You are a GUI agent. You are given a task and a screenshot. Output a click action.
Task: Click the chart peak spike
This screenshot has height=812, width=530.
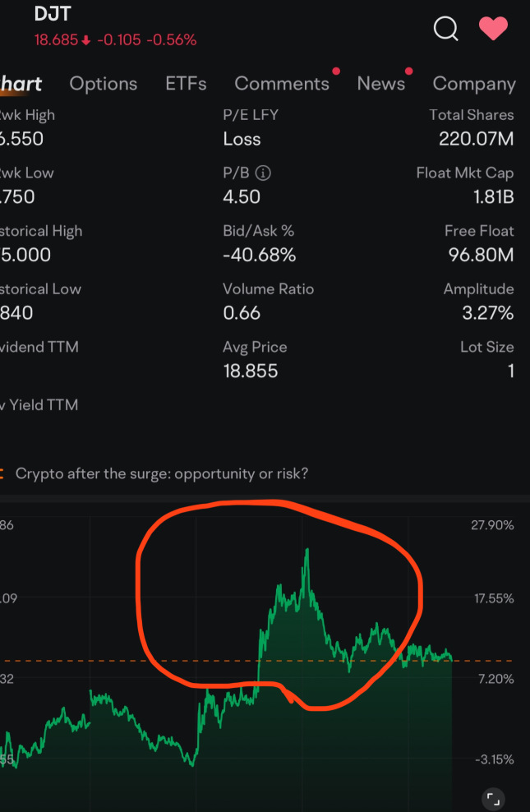click(306, 552)
